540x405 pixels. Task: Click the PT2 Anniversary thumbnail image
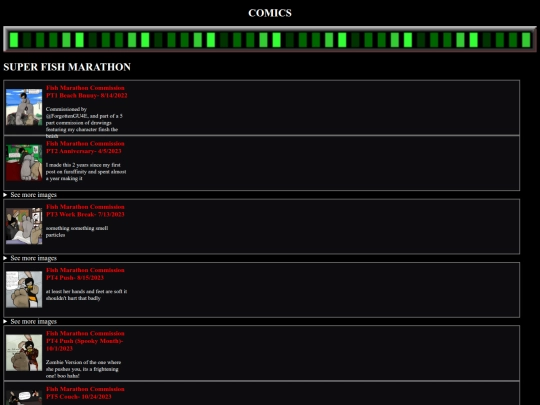(x=24, y=163)
